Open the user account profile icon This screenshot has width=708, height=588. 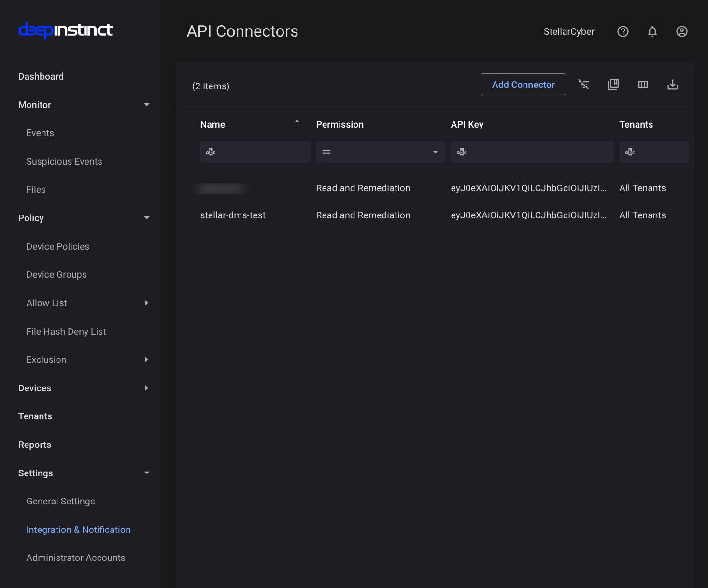681,31
